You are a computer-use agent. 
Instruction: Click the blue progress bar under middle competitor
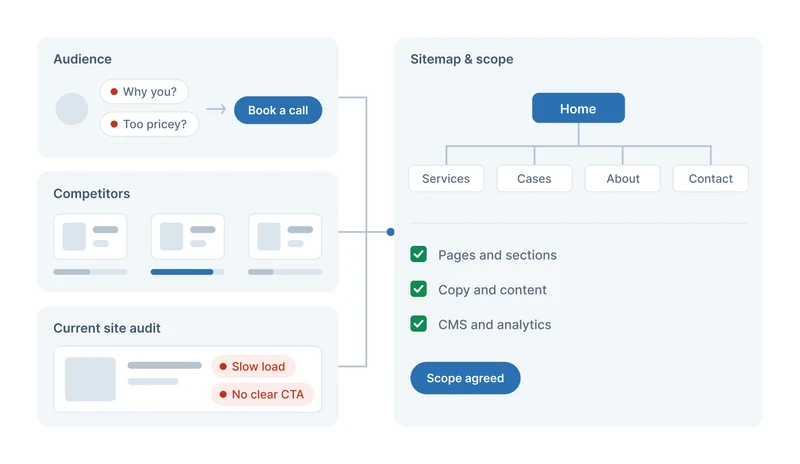pyautogui.click(x=188, y=272)
